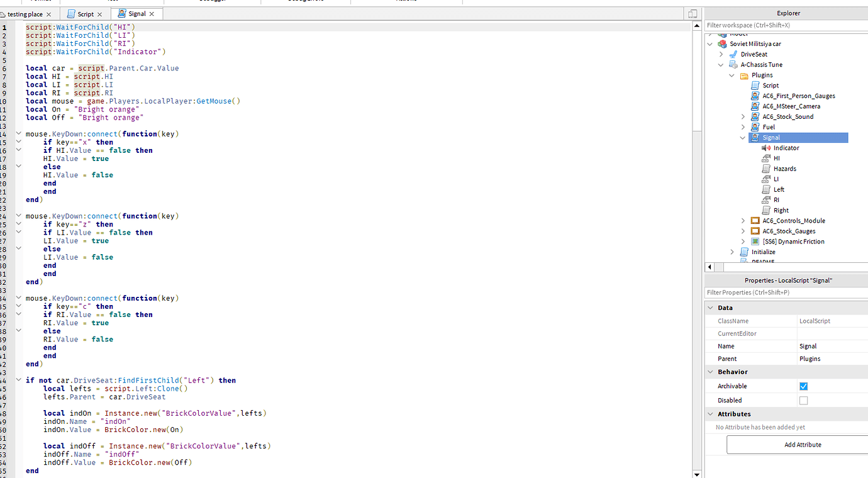Close the Signal tab
This screenshot has width=868, height=478.
click(x=152, y=14)
